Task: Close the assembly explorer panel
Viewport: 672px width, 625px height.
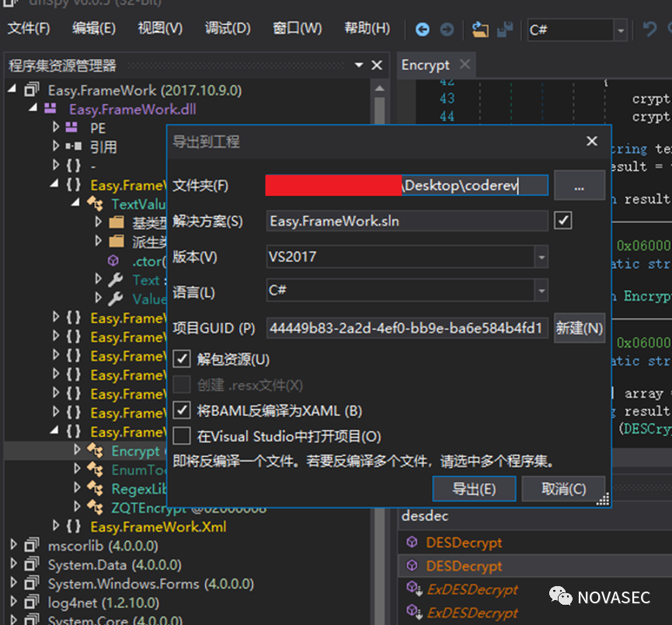Action: (x=377, y=65)
